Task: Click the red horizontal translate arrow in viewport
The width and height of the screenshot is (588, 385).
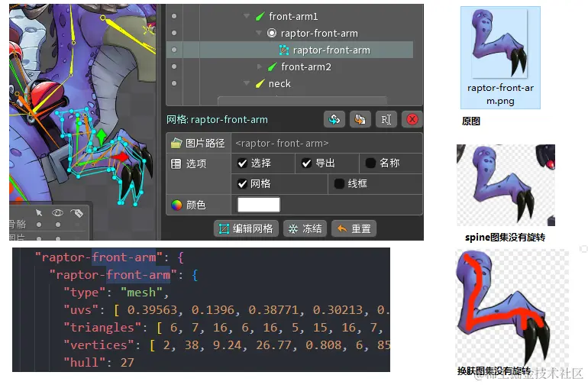Action: tap(121, 157)
